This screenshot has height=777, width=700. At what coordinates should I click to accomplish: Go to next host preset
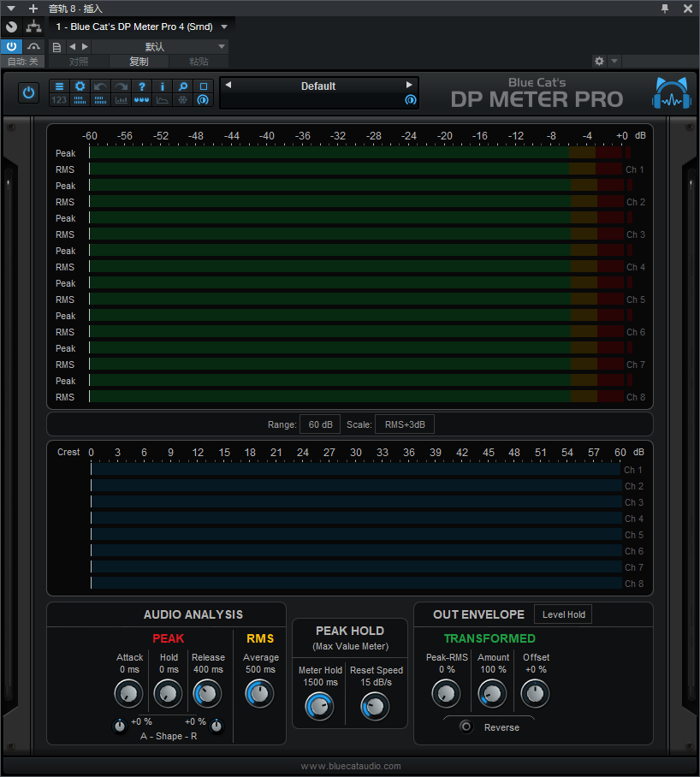click(85, 46)
